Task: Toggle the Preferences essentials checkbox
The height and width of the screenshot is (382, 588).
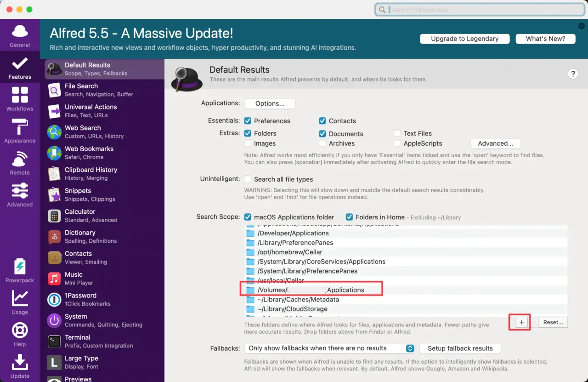Action: pyautogui.click(x=248, y=121)
